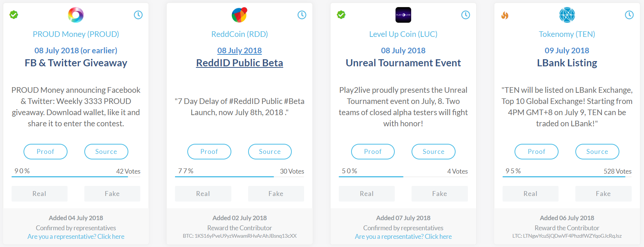The height and width of the screenshot is (247, 644).
Task: Click the Level Up Coin logo
Action: click(x=403, y=15)
